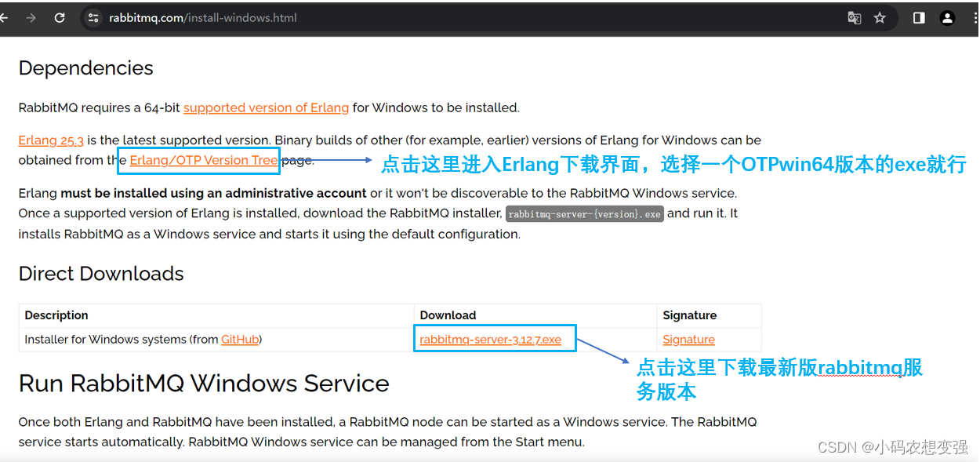
Task: Click the 'rabbitmq-server-{version}.exe' code snippet
Action: 585,214
